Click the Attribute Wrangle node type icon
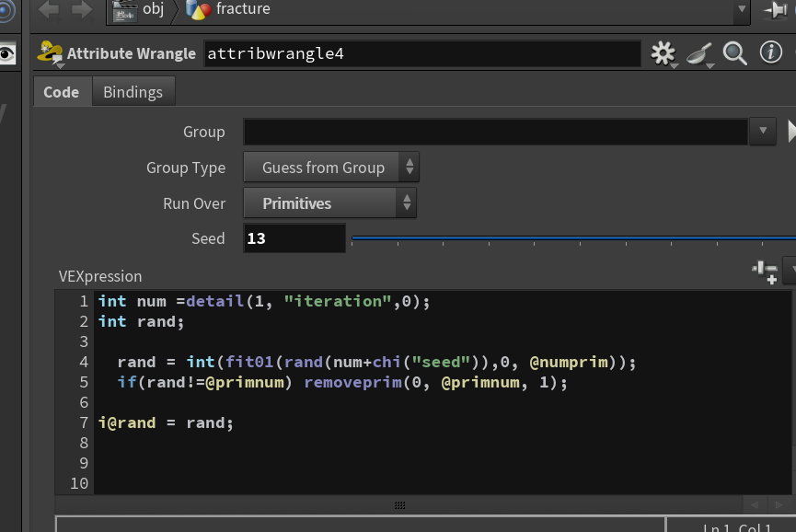Image resolution: width=796 pixels, height=532 pixels. (x=51, y=53)
